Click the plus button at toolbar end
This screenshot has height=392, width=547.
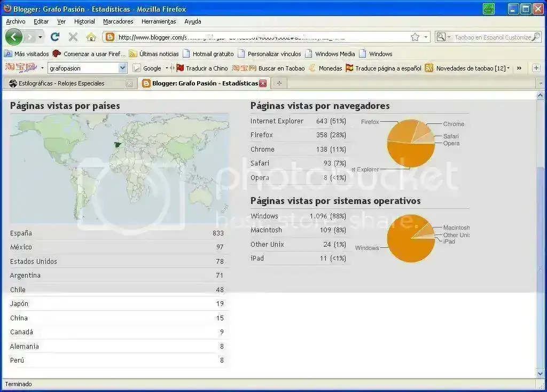(x=536, y=68)
